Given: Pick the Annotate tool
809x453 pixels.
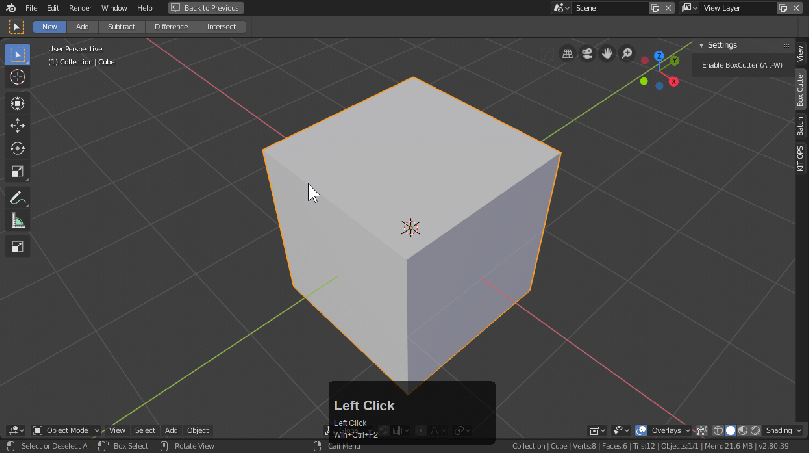Looking at the screenshot, I should coord(18,198).
